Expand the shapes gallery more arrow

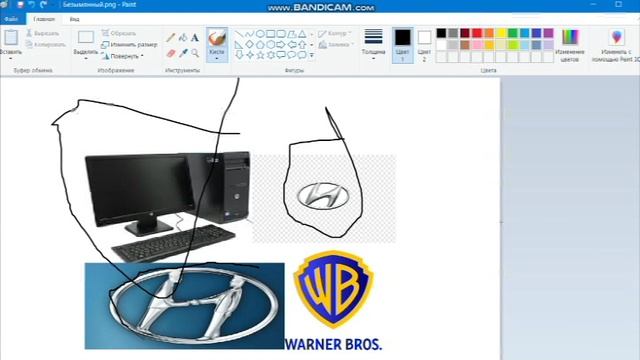(x=311, y=55)
